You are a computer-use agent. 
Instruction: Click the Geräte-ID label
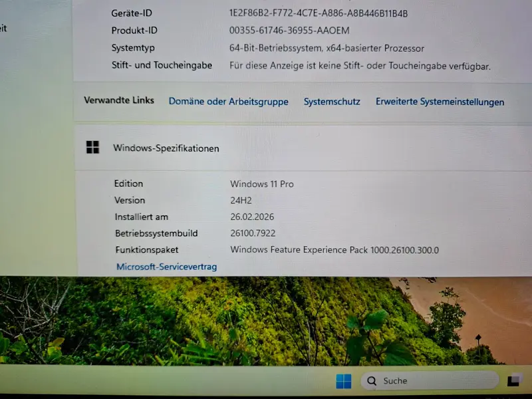(132, 13)
